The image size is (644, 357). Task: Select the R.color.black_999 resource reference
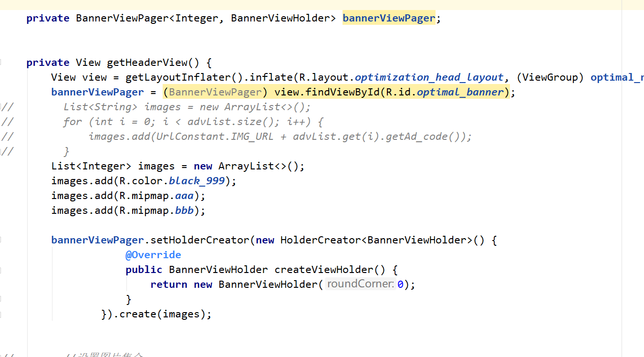(x=196, y=180)
